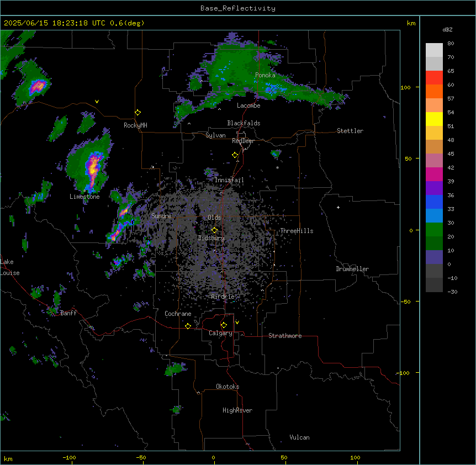Click the ThreeHills label
The image size is (476, 465).
297,231
